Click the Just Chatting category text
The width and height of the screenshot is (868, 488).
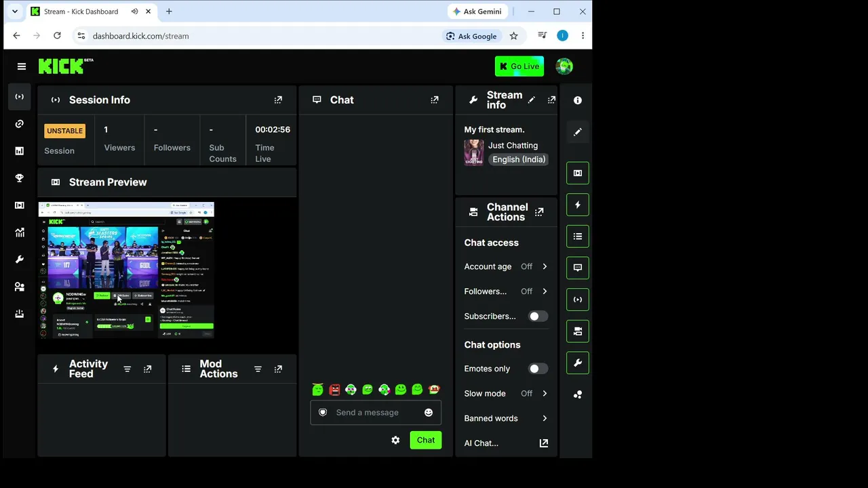coord(513,146)
